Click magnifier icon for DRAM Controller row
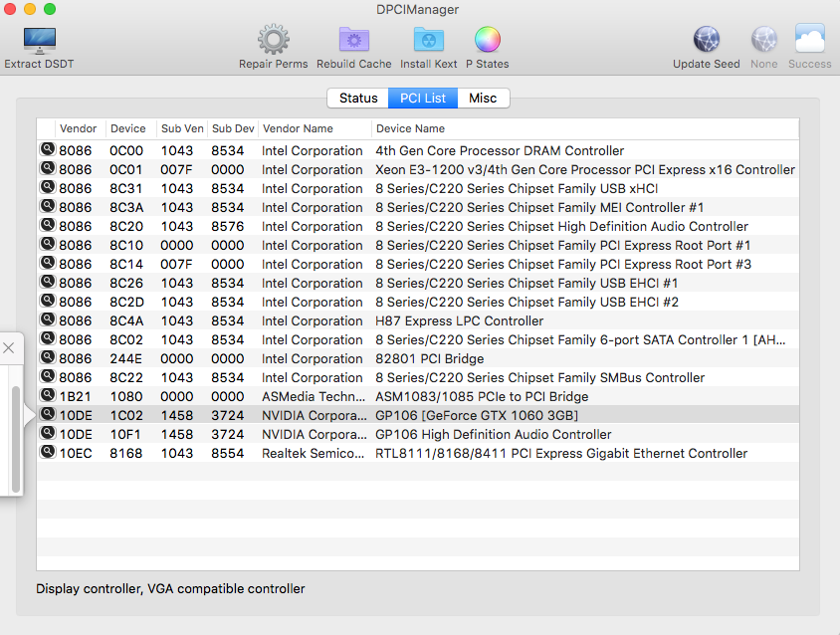Image resolution: width=840 pixels, height=635 pixels. click(x=48, y=149)
